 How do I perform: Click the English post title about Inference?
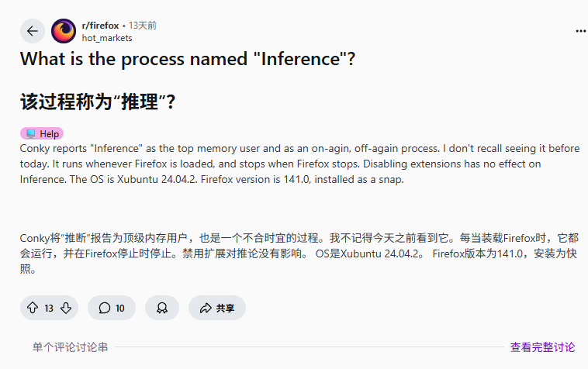[188, 59]
